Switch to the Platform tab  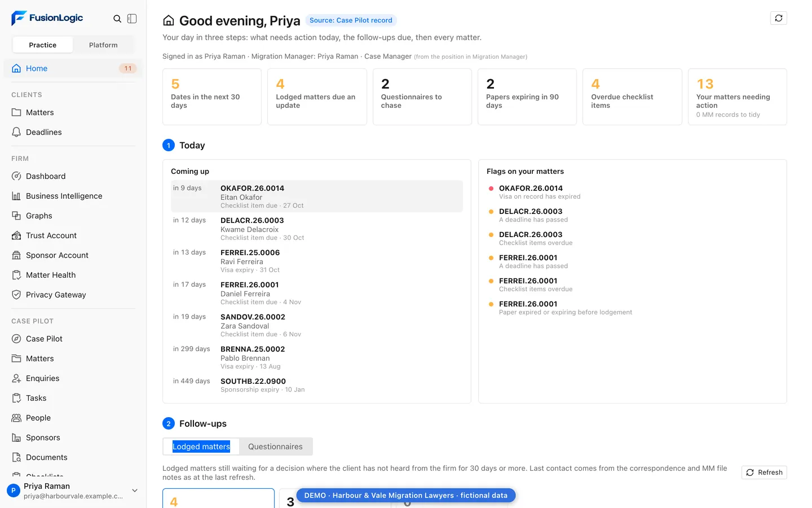tap(103, 45)
